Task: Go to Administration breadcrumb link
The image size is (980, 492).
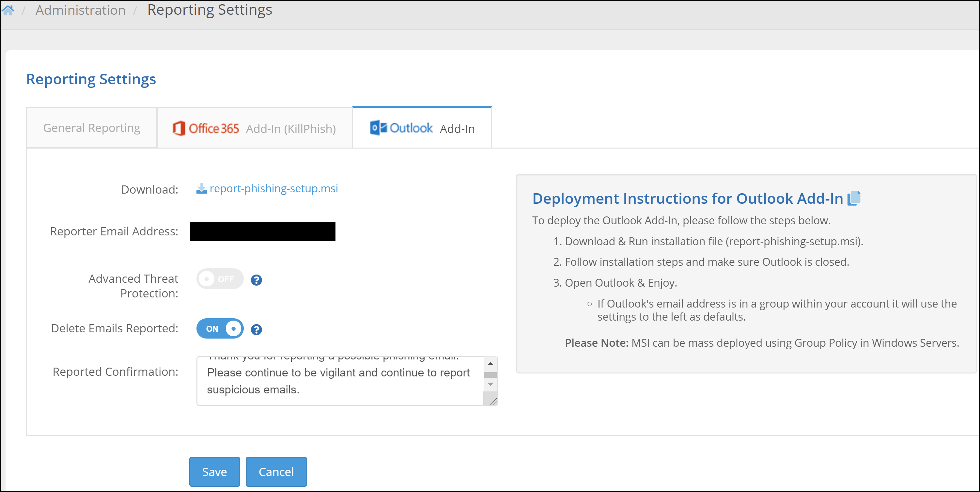Action: point(80,10)
